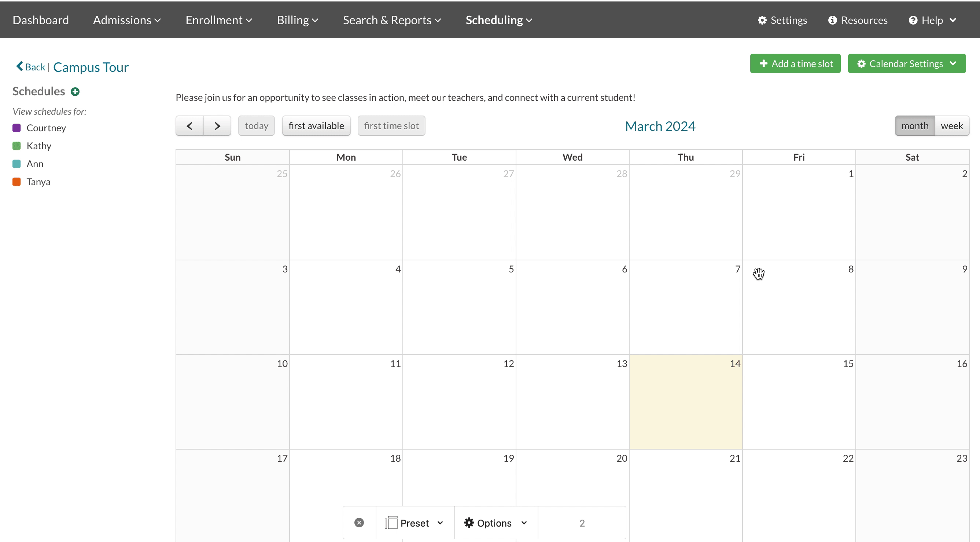The width and height of the screenshot is (980, 542).
Task: Expand the Scheduling menu
Action: tap(498, 20)
